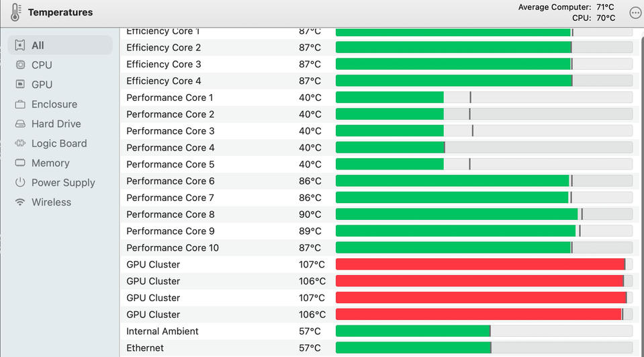The width and height of the screenshot is (644, 357).
Task: Click the Performance Core 8 temperature bar
Action: coord(484,214)
